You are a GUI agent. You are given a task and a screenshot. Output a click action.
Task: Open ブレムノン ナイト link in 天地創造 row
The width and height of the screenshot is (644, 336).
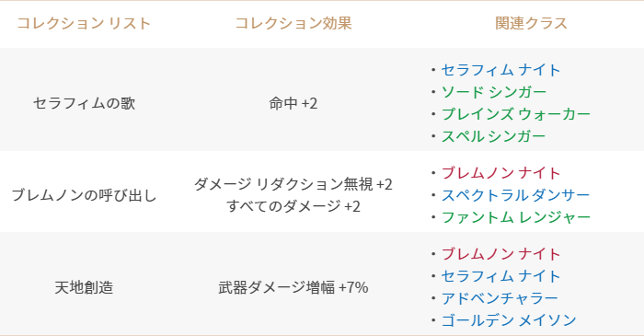[500, 254]
